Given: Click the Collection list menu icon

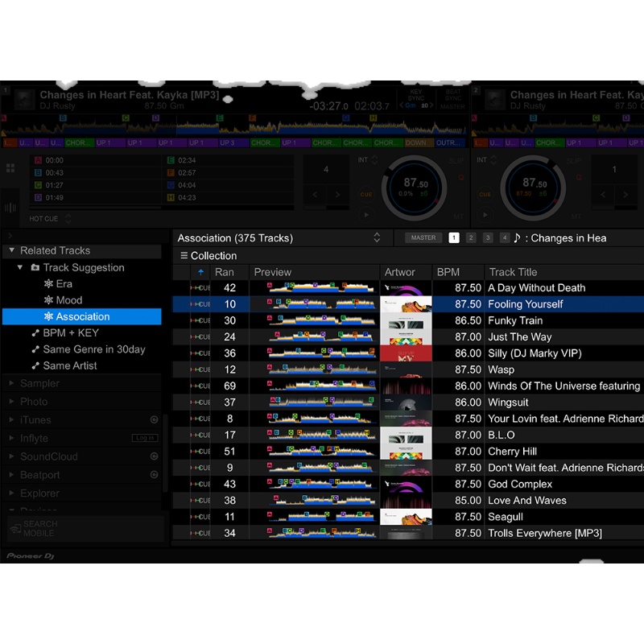Looking at the screenshot, I should pos(184,255).
